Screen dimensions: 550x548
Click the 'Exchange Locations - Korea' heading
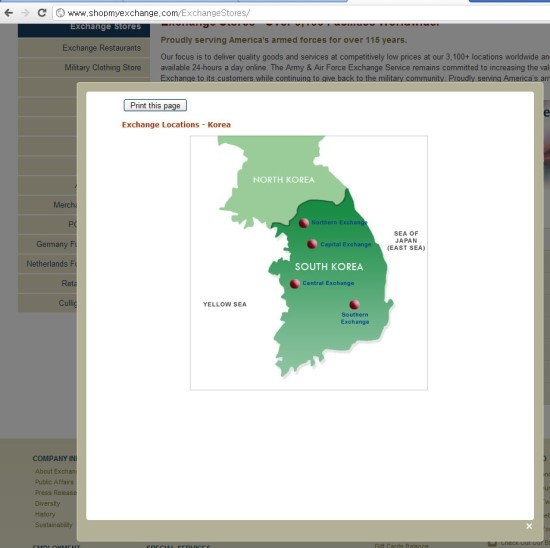(176, 125)
